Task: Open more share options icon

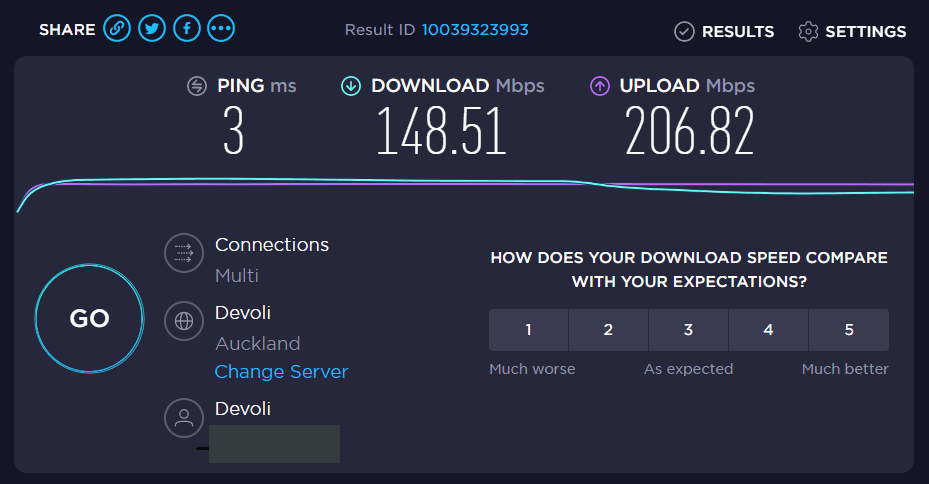Action: 221,29
